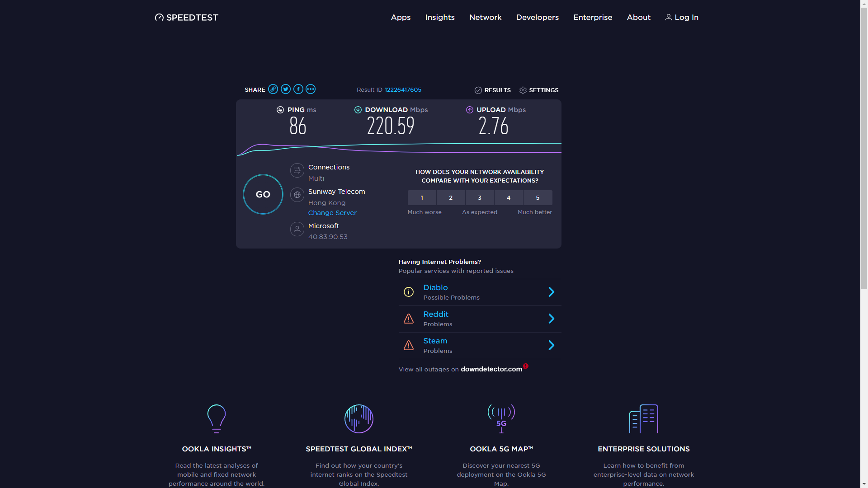The height and width of the screenshot is (488, 868).
Task: Share result on Twitter icon
Action: [x=285, y=89]
